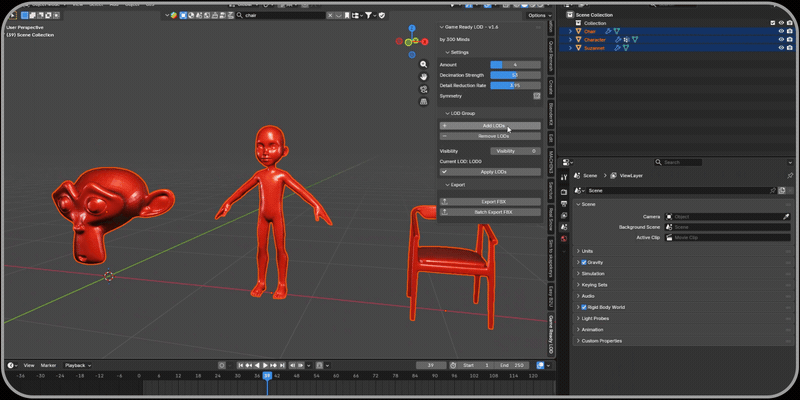Image resolution: width=800 pixels, height=400 pixels.
Task: Click the Character object's modifier wrench icon
Action: coord(617,39)
